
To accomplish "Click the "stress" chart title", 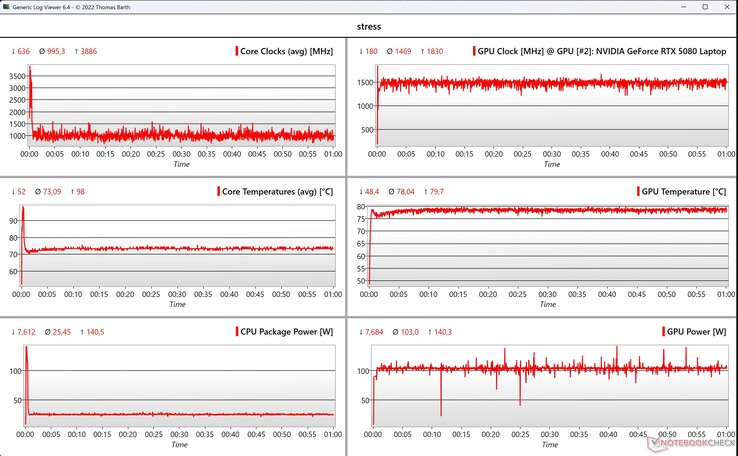I will [x=369, y=28].
